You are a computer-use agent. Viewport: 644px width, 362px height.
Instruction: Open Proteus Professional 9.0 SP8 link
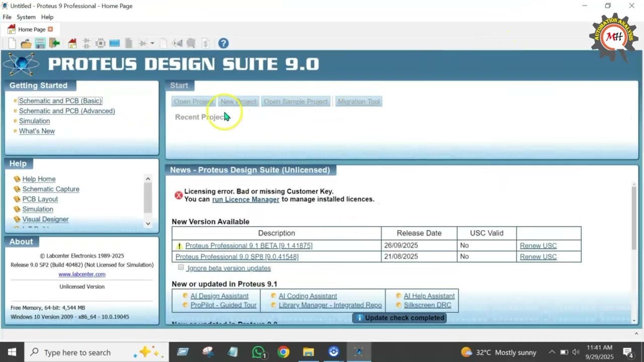click(237, 257)
